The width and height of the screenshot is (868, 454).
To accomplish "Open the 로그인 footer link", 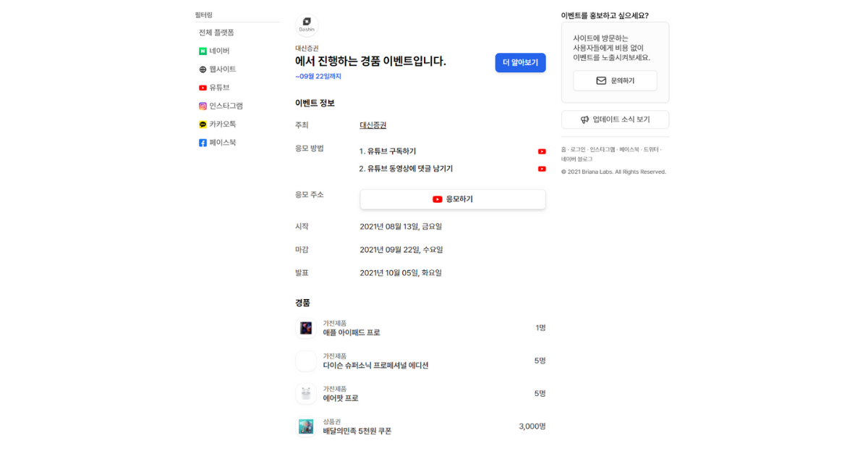I will [578, 150].
